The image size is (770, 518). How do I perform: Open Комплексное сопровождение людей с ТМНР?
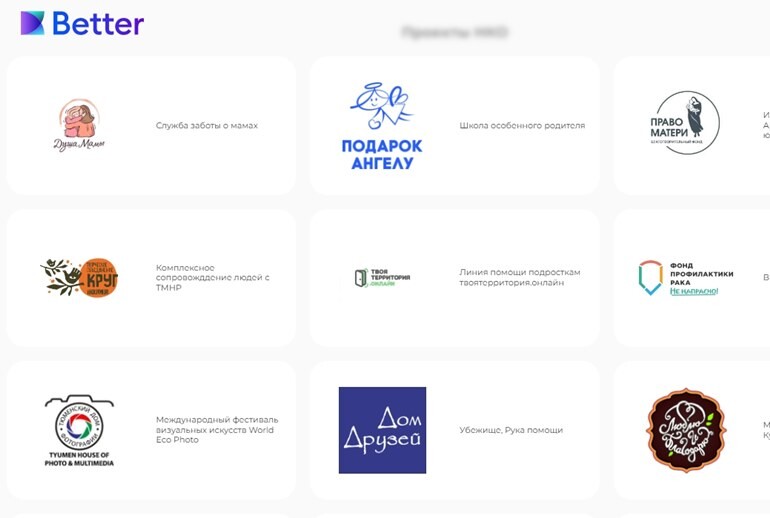(x=213, y=277)
